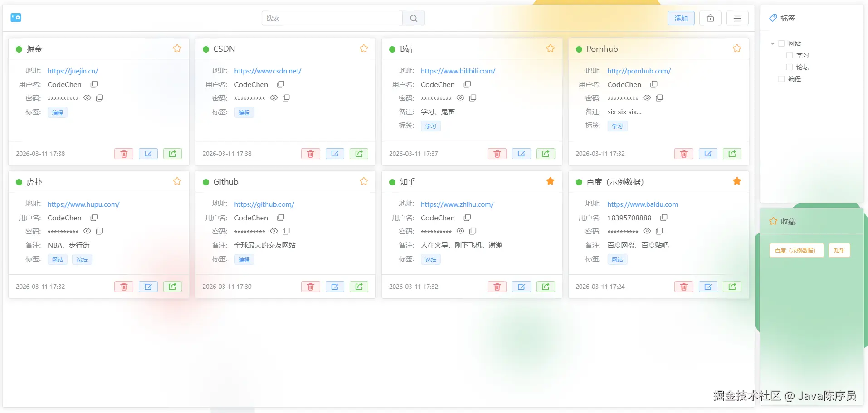Reveal the 百度 password with eye icon
The image size is (868, 413).
click(647, 231)
